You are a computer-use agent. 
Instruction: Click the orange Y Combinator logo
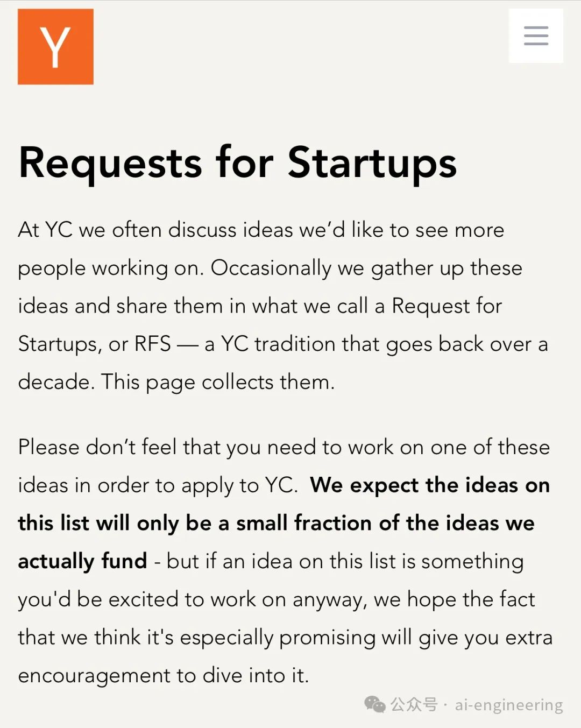[55, 47]
